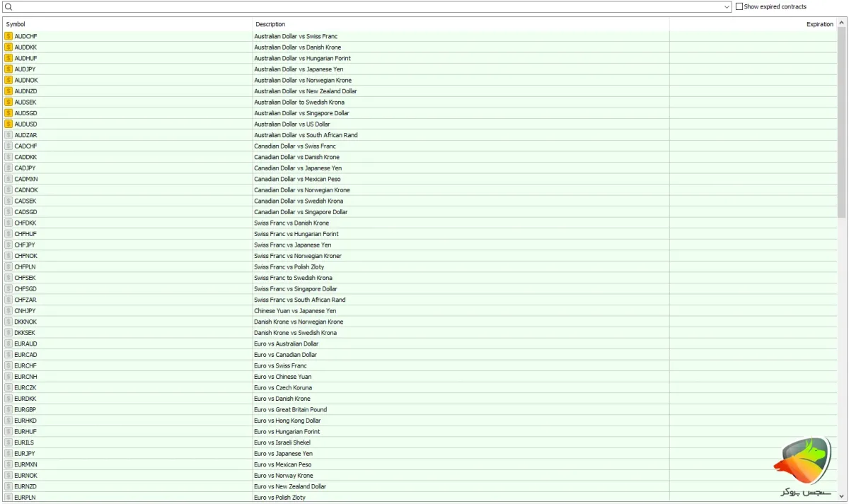Screen dimensions: 849x504
Task: Click the EURCHF gray symbol icon
Action: (8, 365)
